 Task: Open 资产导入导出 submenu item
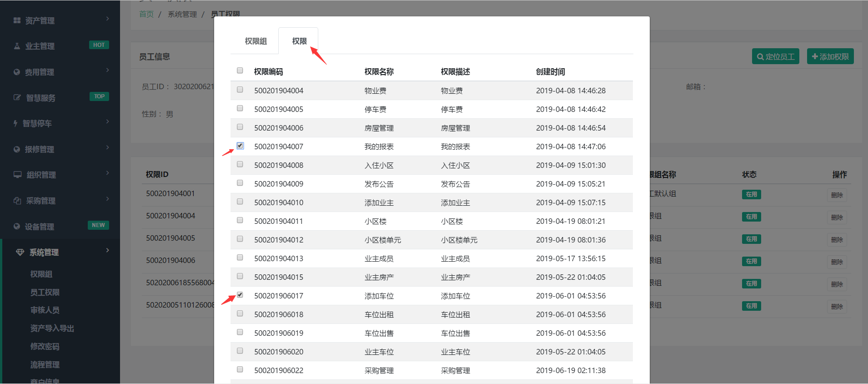point(52,328)
